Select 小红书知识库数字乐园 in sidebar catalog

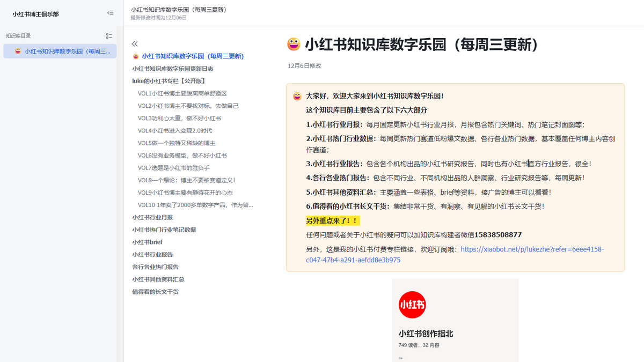pos(60,51)
